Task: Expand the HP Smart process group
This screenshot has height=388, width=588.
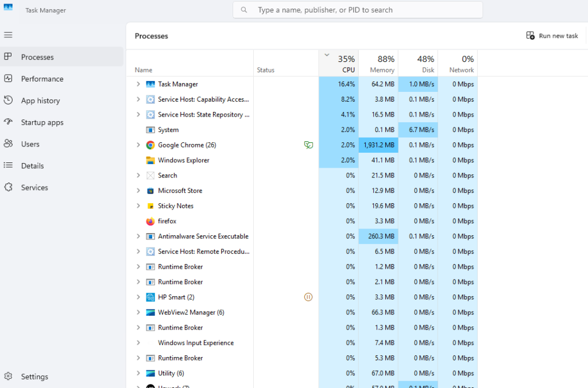Action: click(138, 297)
